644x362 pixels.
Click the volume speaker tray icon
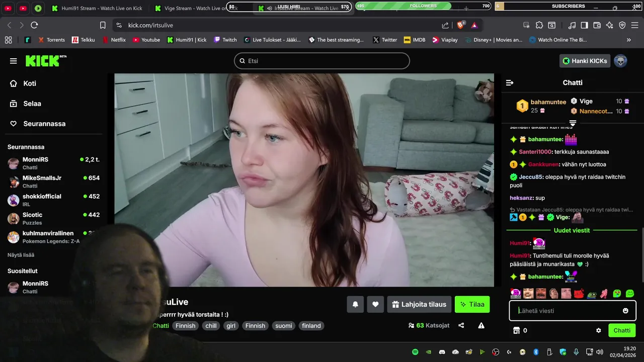click(599, 352)
